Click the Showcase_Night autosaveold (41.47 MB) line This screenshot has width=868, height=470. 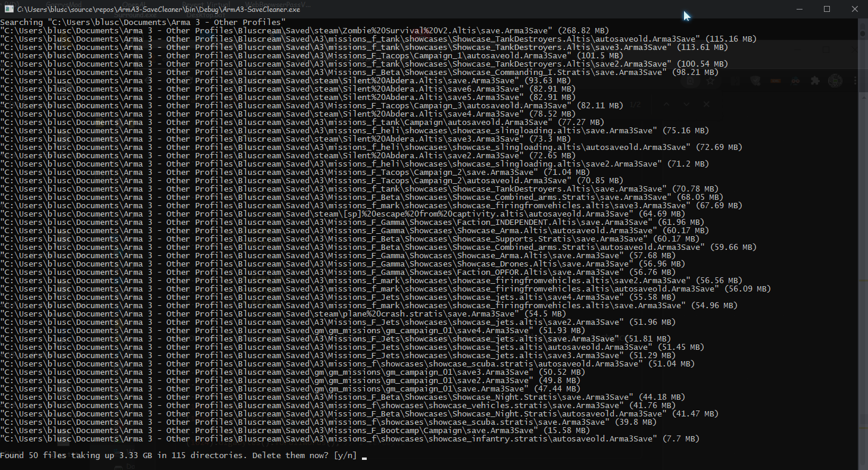point(359,413)
